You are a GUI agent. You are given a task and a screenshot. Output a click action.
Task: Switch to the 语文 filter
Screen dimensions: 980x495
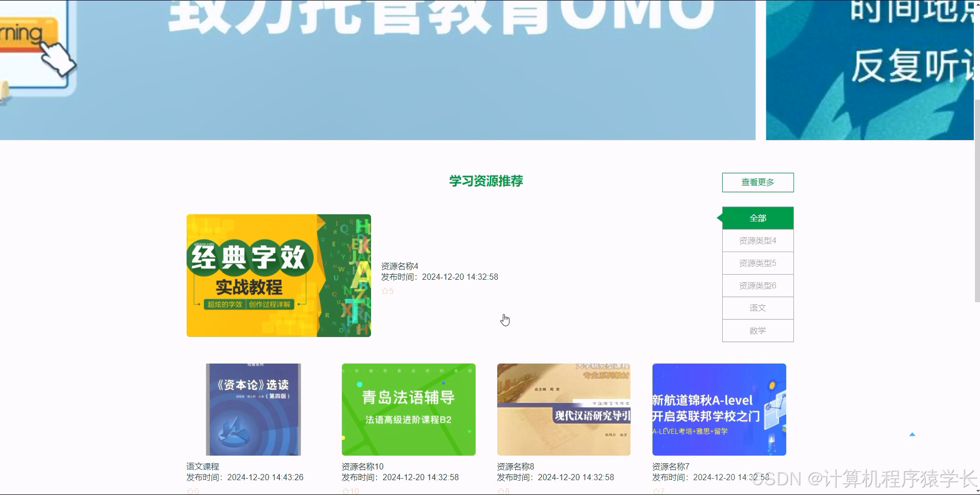(758, 308)
